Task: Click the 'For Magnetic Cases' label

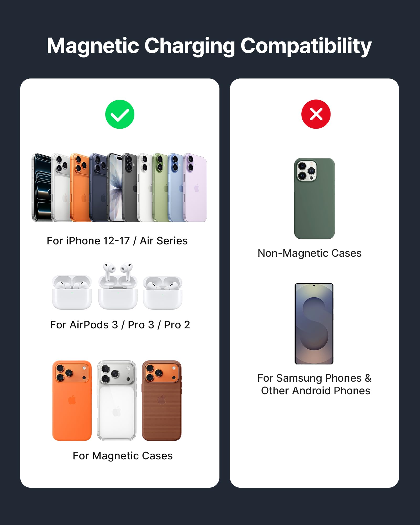Action: pyautogui.click(x=123, y=456)
